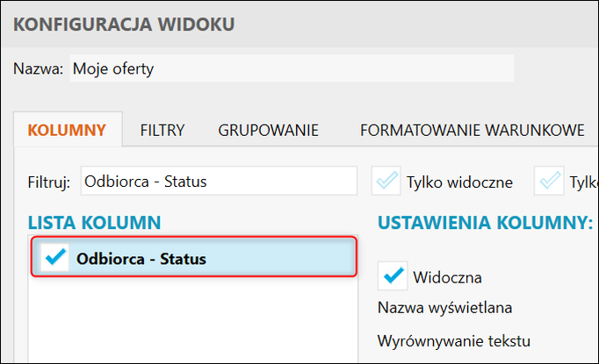Toggle the Tylko widoczne checkbox
This screenshot has width=599, height=364.
[x=386, y=182]
